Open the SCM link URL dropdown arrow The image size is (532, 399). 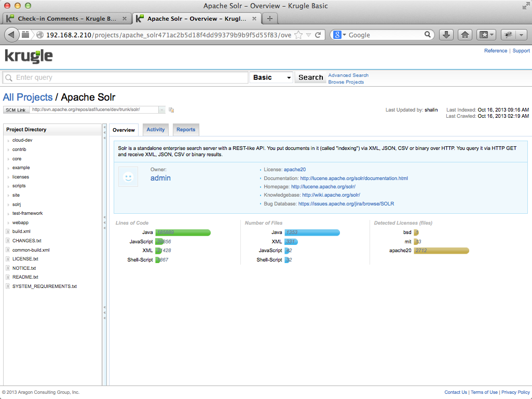162,110
